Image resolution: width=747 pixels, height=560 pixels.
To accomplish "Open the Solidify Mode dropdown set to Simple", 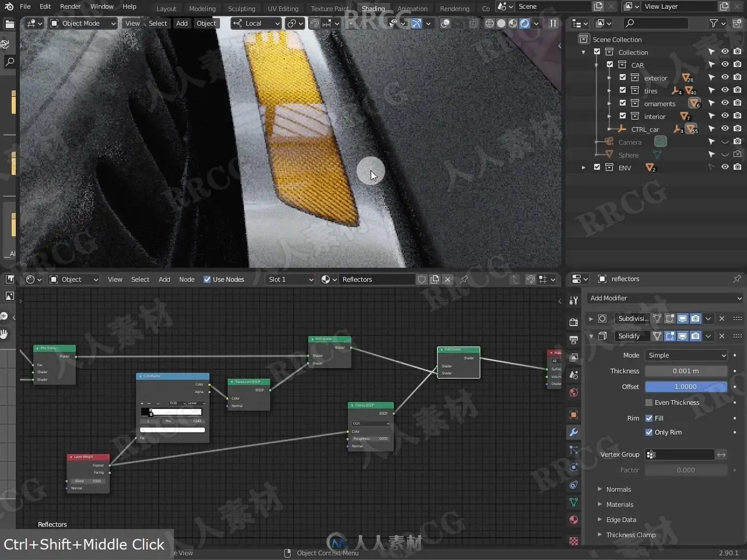I will pos(686,355).
